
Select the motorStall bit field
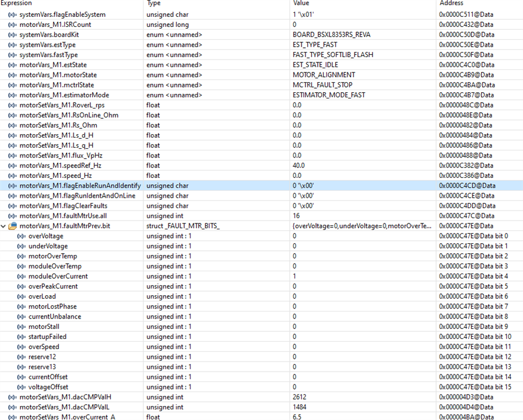(x=44, y=327)
